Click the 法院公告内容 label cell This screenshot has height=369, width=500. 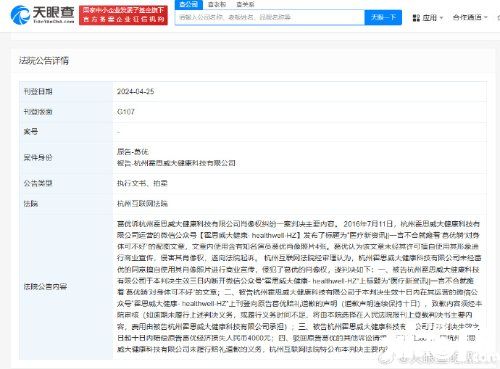click(x=66, y=287)
